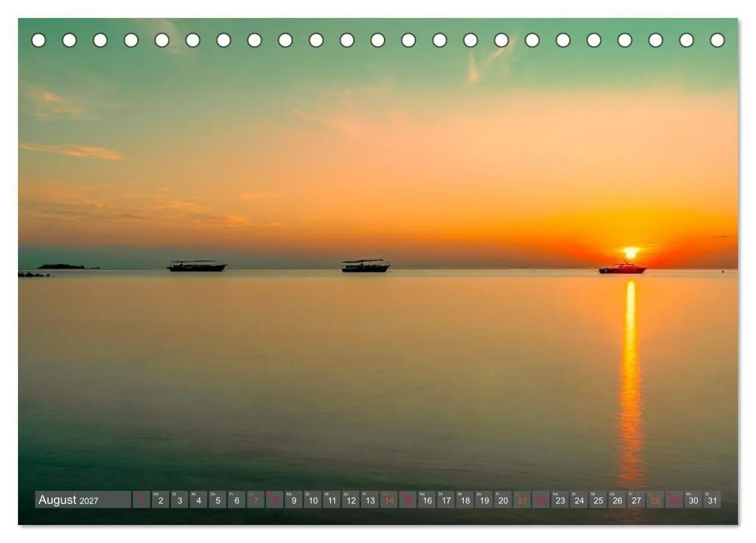Click the setting sun on the horizon

(631, 253)
